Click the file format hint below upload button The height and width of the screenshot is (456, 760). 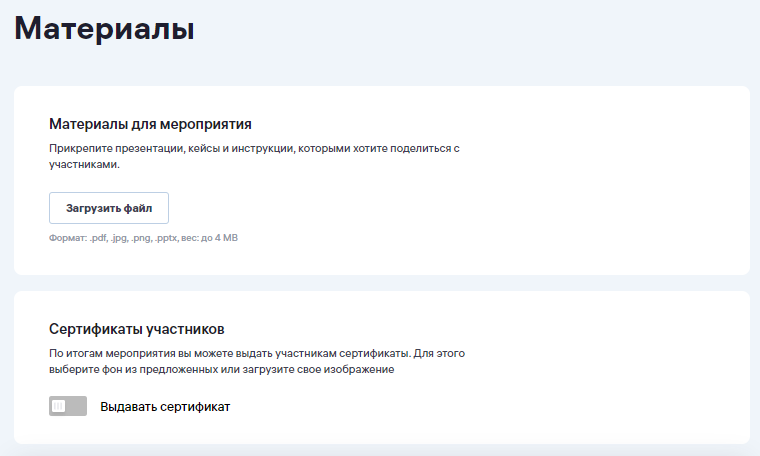click(x=143, y=239)
